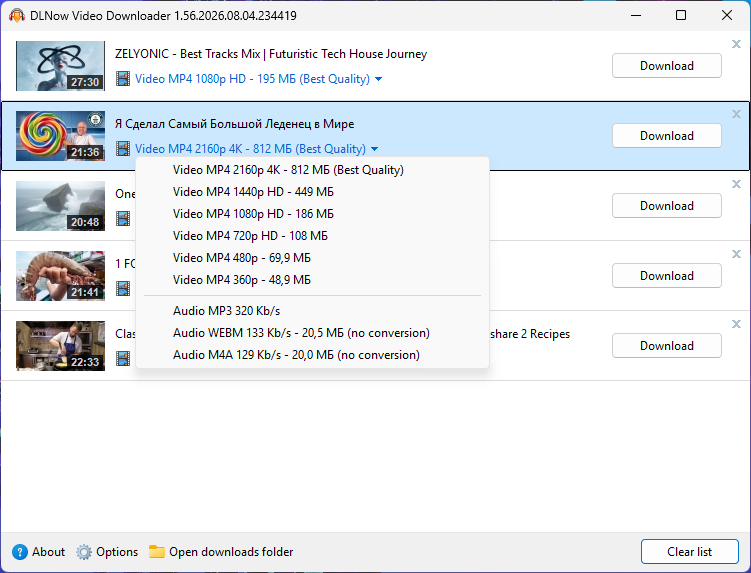Choose Video MP4 2160p 4K Best Quality
751x573 pixels.
(x=312, y=170)
